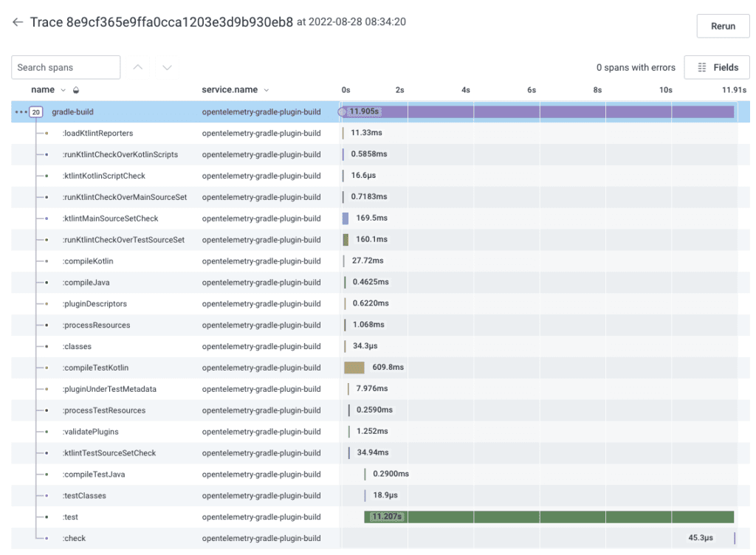Image resolution: width=756 pixels, height=555 pixels.
Task: Focus the Search spans input field
Action: point(66,67)
